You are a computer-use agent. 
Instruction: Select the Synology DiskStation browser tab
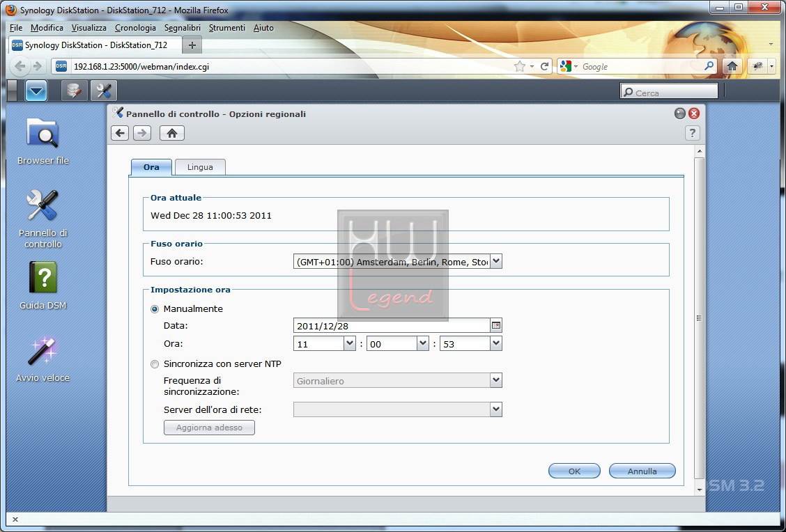pyautogui.click(x=95, y=45)
